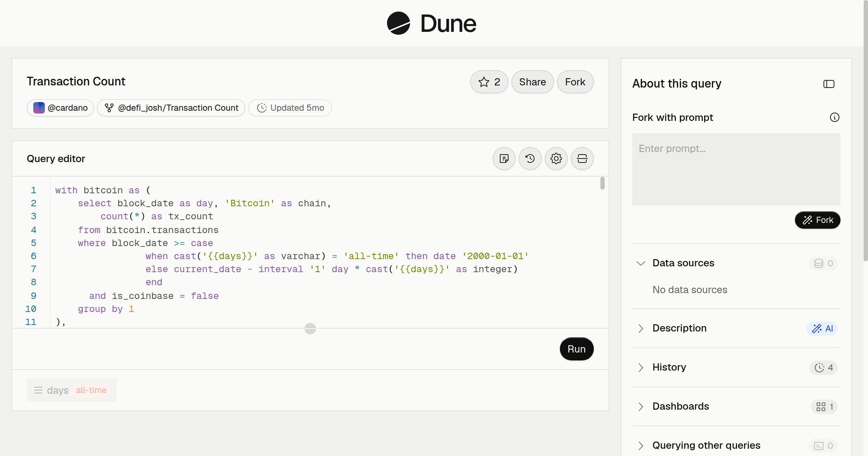Click the editor resize handle

[x=310, y=329]
